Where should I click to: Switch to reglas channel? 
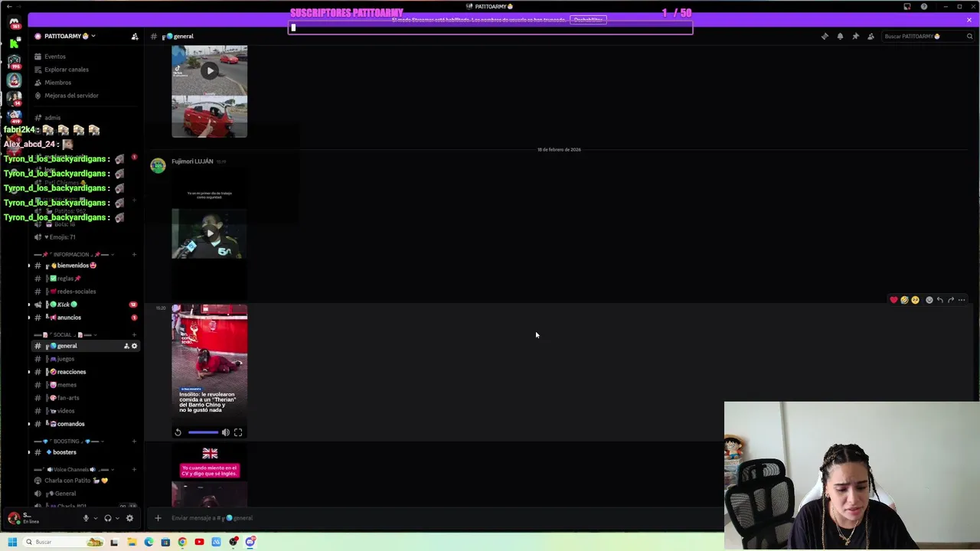[86, 279]
